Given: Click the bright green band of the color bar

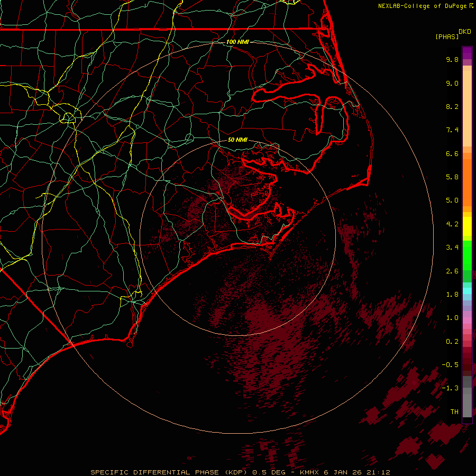Looking at the screenshot, I should point(467,255).
